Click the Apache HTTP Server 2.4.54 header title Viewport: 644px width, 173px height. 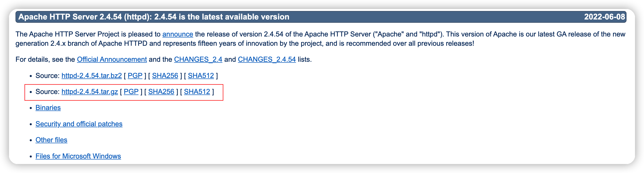tap(154, 17)
